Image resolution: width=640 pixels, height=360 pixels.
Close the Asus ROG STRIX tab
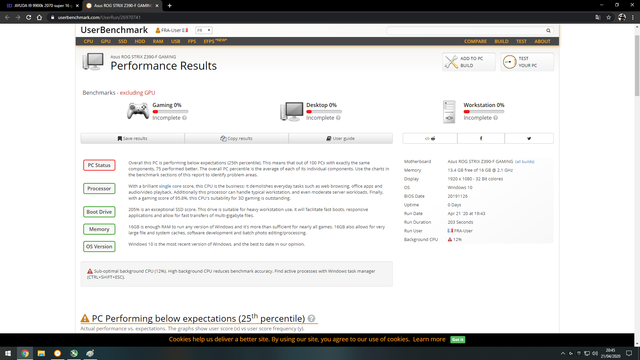pos(157,6)
